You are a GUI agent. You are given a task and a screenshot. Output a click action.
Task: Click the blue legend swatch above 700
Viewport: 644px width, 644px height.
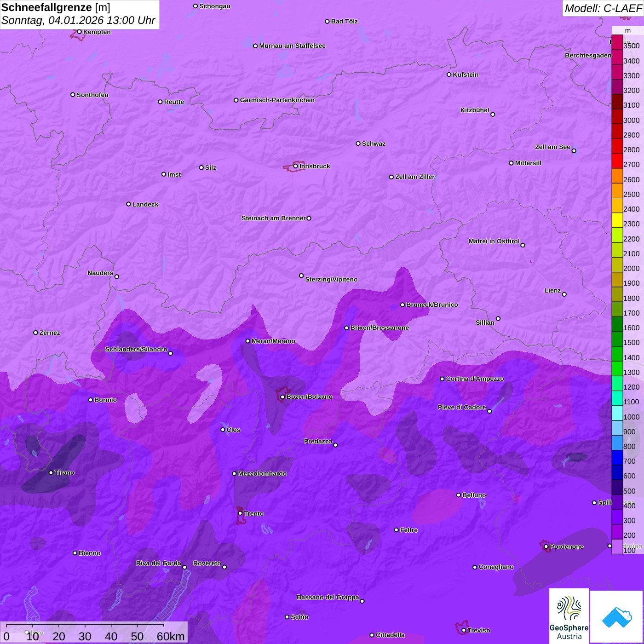(617, 457)
